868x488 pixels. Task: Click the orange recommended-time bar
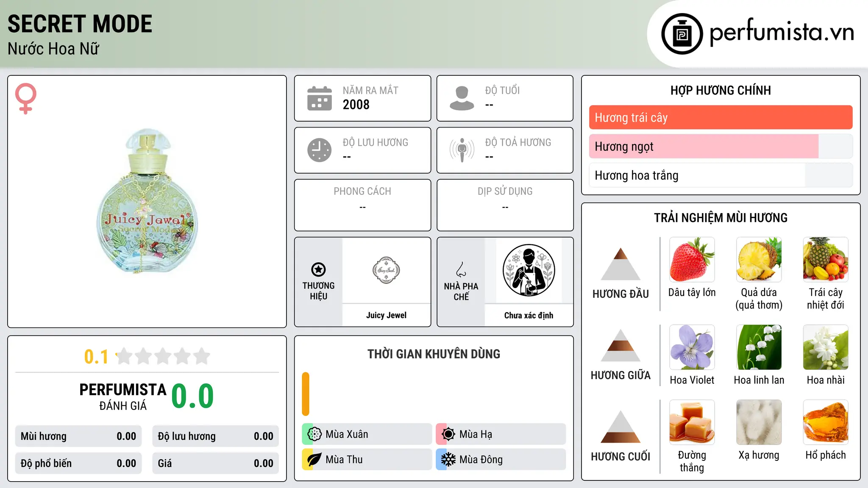(306, 394)
